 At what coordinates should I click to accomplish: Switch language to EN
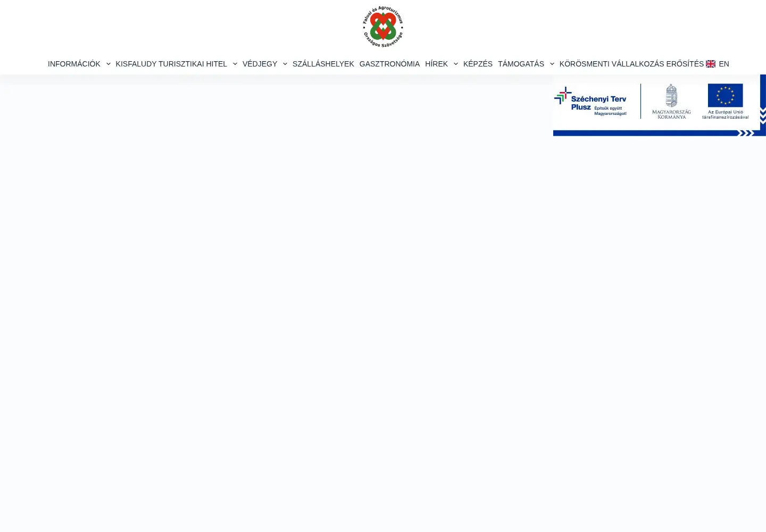[x=723, y=64]
